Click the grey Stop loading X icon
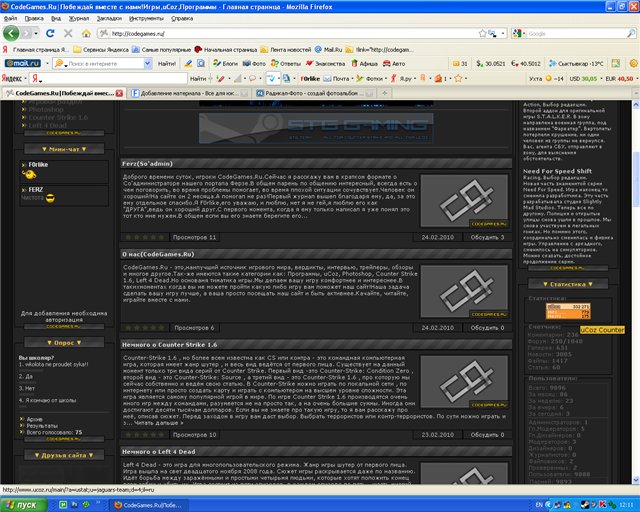Image resolution: width=640 pixels, height=512 pixels. click(x=68, y=33)
